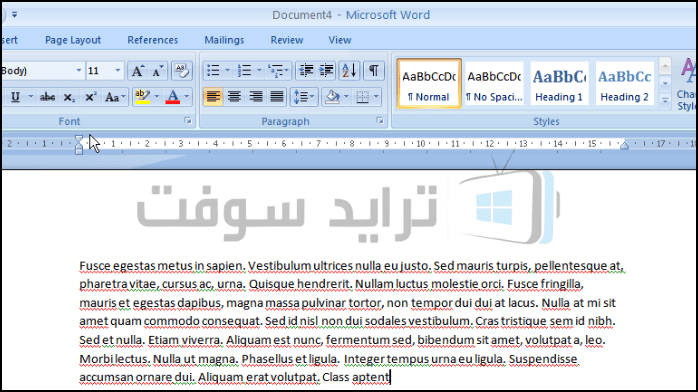Image resolution: width=698 pixels, height=392 pixels.
Task: Show previous row of styles gallery
Action: coord(665,67)
